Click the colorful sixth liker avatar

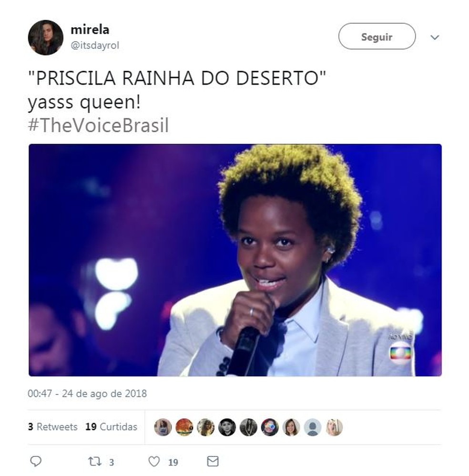270,427
